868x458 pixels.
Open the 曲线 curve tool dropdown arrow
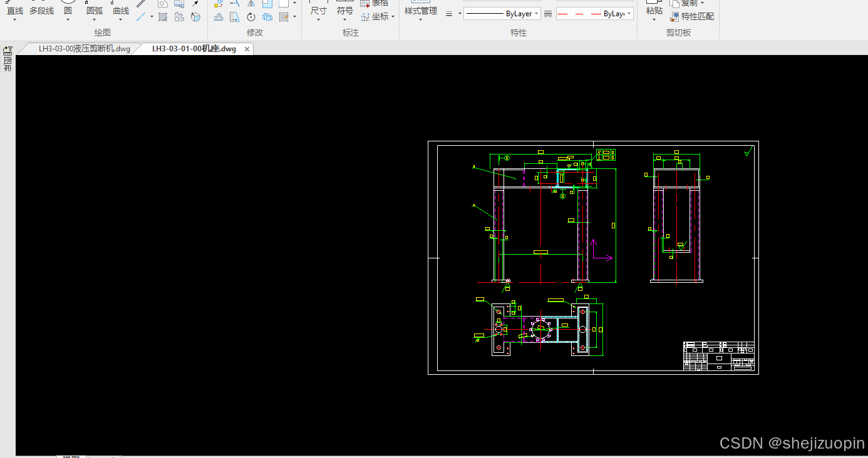(x=120, y=19)
